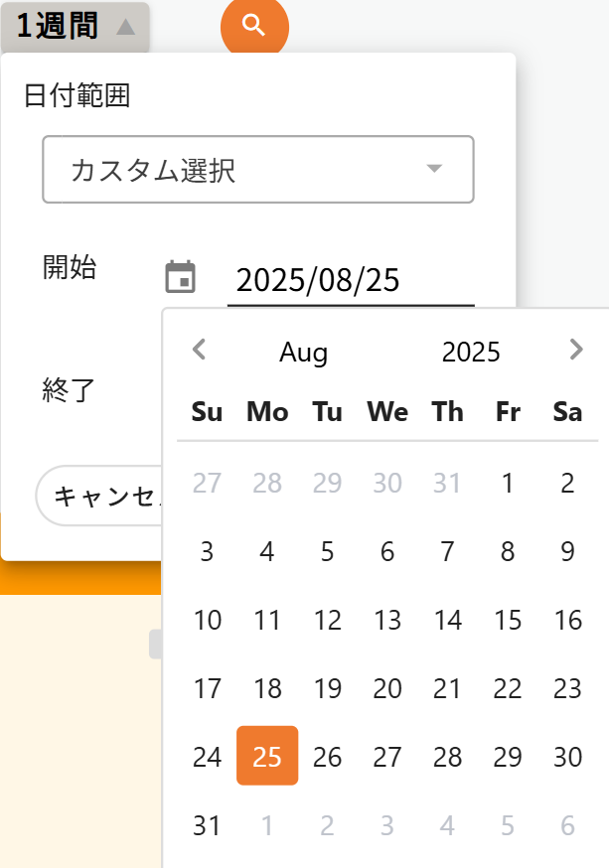Pick August 30 in the calendar
The width and height of the screenshot is (609, 868).
[x=567, y=757]
